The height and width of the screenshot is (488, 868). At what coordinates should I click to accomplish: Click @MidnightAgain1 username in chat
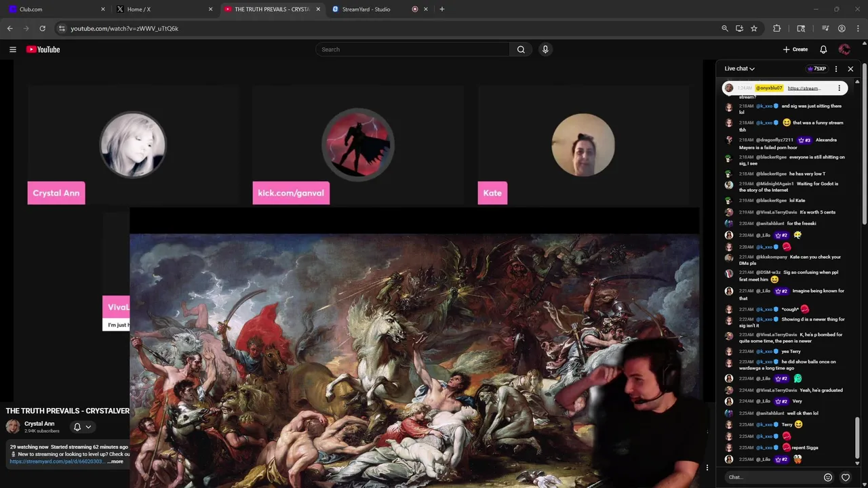[x=775, y=184]
